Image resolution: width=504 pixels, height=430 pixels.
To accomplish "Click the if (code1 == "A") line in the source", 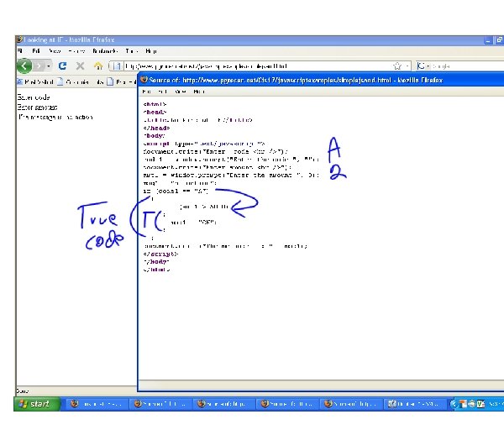I will point(176,191).
